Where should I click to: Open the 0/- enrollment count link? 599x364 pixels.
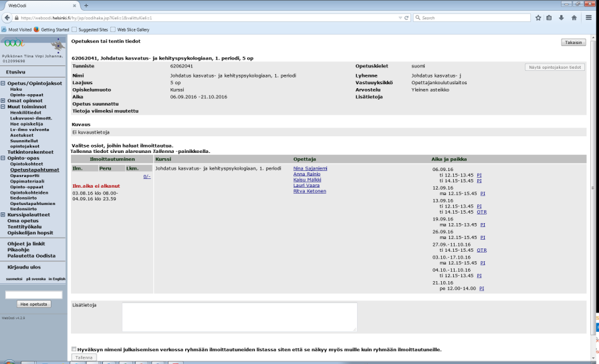(x=146, y=177)
